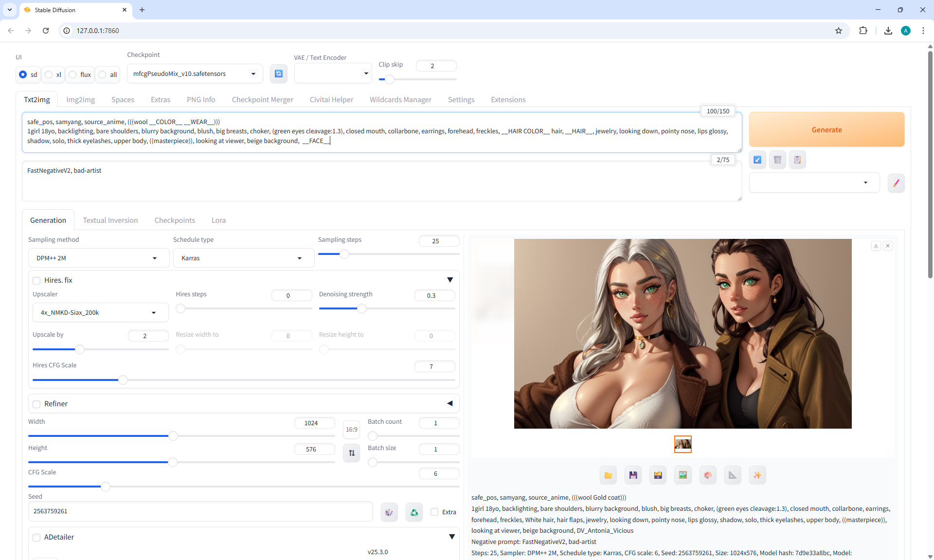The height and width of the screenshot is (560, 934).
Task: Click the dice random seed button
Action: [389, 512]
